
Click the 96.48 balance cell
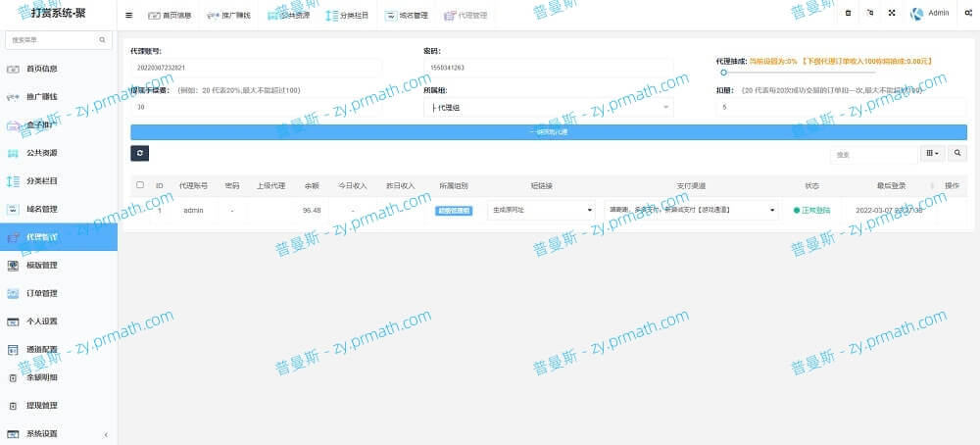coord(312,211)
